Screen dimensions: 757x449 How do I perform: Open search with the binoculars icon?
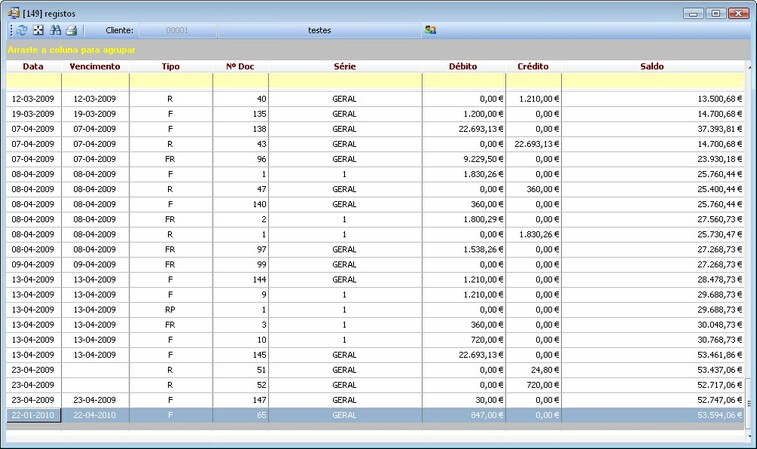pos(55,30)
